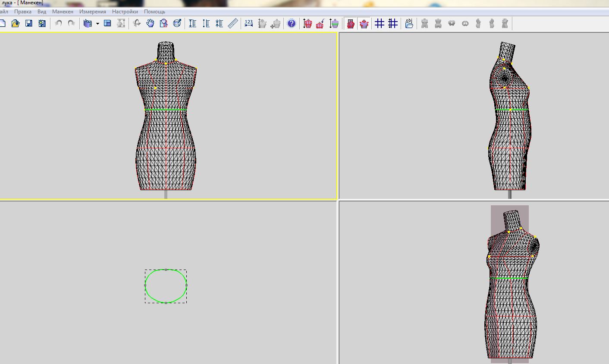Click the blue question mark help icon
The width and height of the screenshot is (609, 364).
292,23
